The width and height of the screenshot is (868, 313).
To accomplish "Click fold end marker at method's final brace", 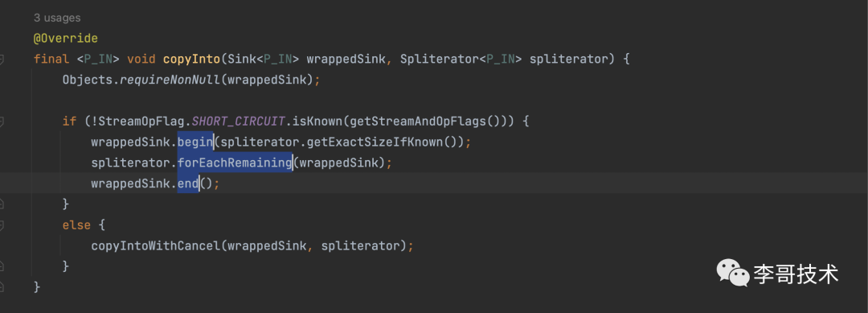I will coord(2,287).
